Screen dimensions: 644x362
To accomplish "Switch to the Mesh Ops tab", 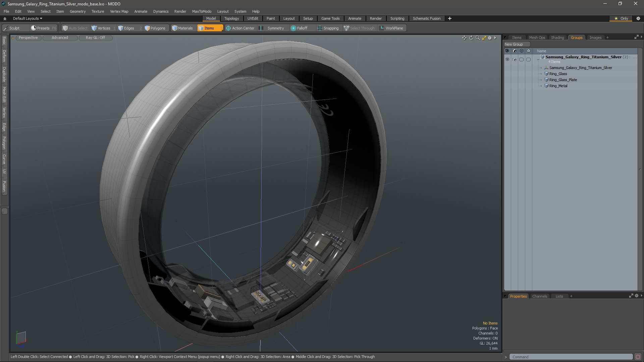I will coord(537,38).
